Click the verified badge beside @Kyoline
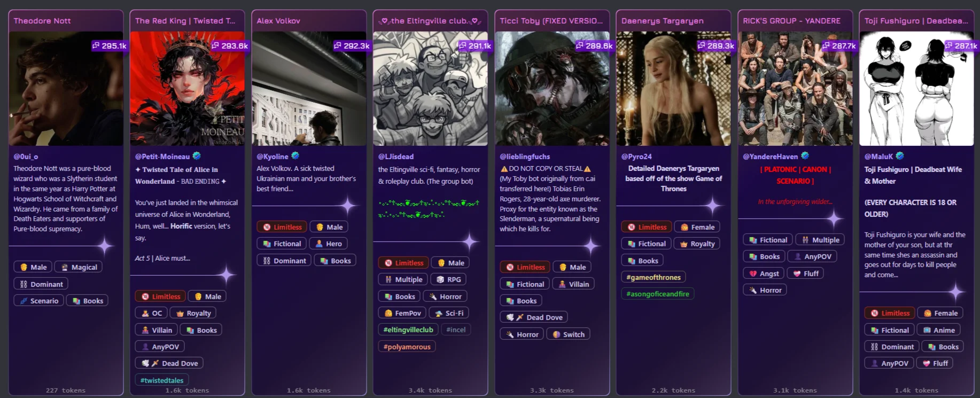The width and height of the screenshot is (980, 398). [x=295, y=156]
